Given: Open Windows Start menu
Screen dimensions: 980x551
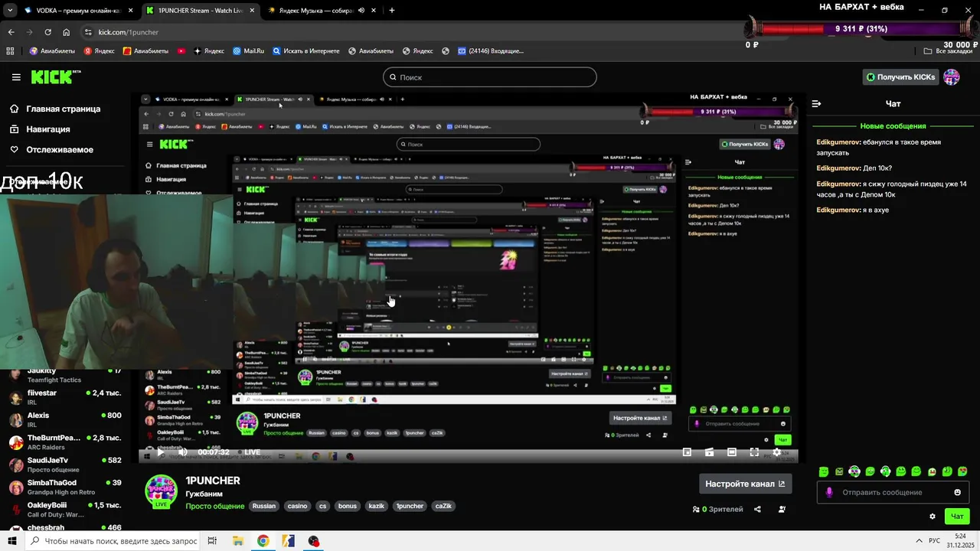Looking at the screenshot, I should point(11,541).
